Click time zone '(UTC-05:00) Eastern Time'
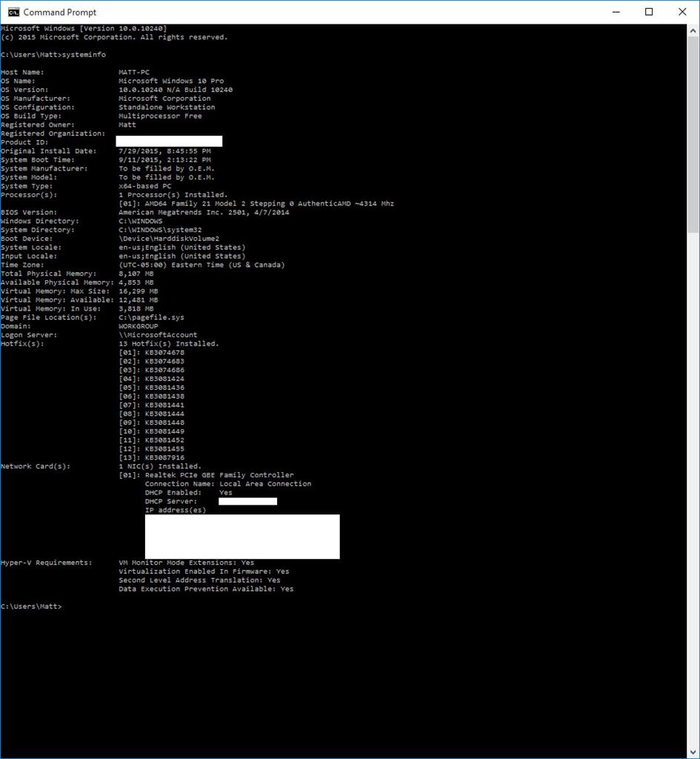The height and width of the screenshot is (759, 700). (201, 265)
